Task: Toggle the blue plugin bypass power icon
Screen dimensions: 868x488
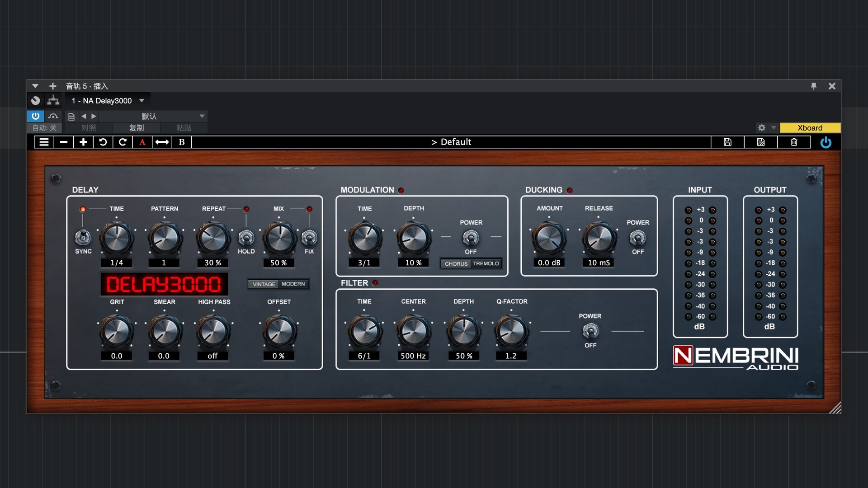Action: pyautogui.click(x=826, y=142)
